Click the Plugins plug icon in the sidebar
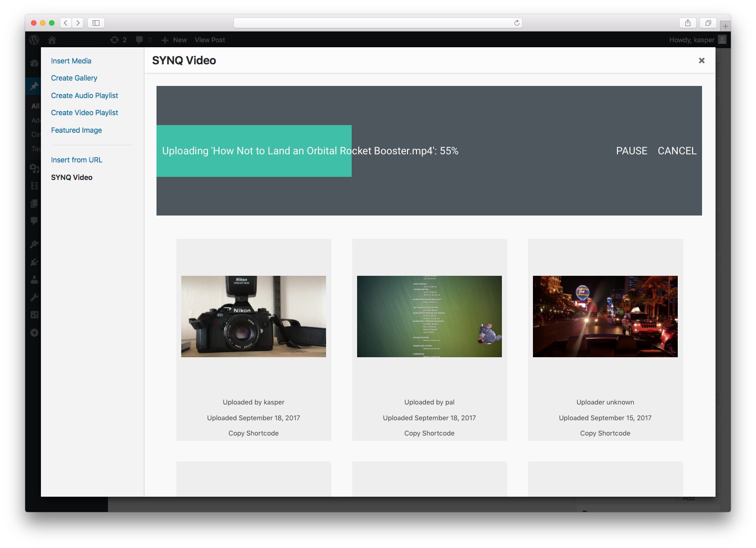The height and width of the screenshot is (548, 756). pyautogui.click(x=34, y=261)
